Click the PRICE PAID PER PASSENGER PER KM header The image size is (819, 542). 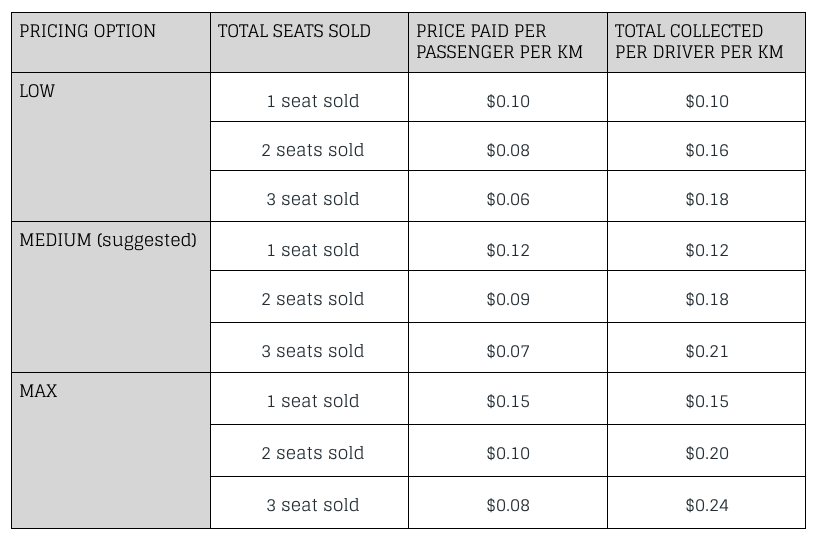point(508,42)
